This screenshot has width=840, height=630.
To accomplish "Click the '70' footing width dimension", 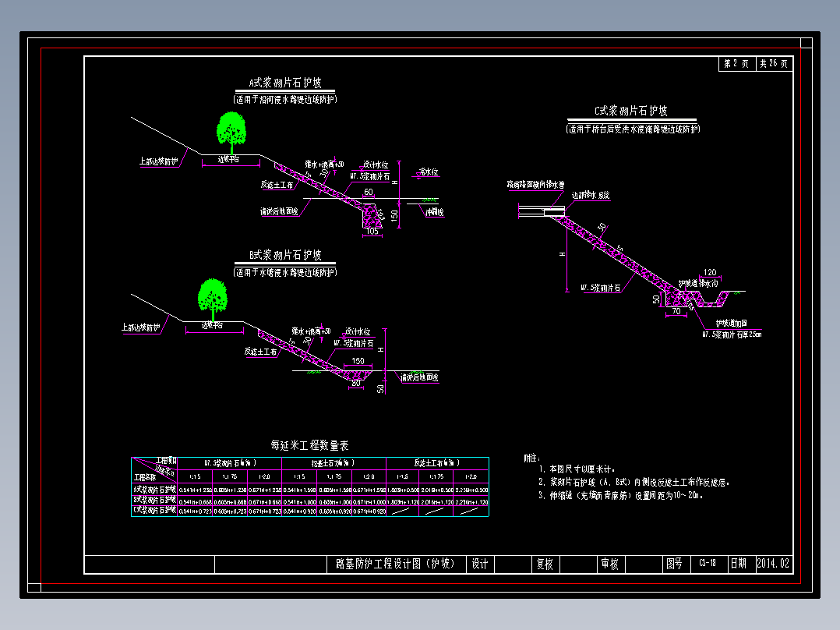I will point(676,312).
